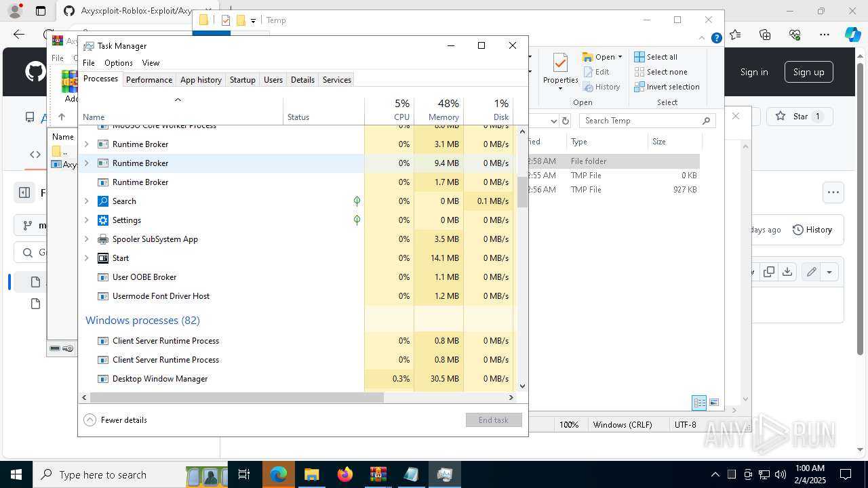Click the Settings gear process icon

pos(103,220)
